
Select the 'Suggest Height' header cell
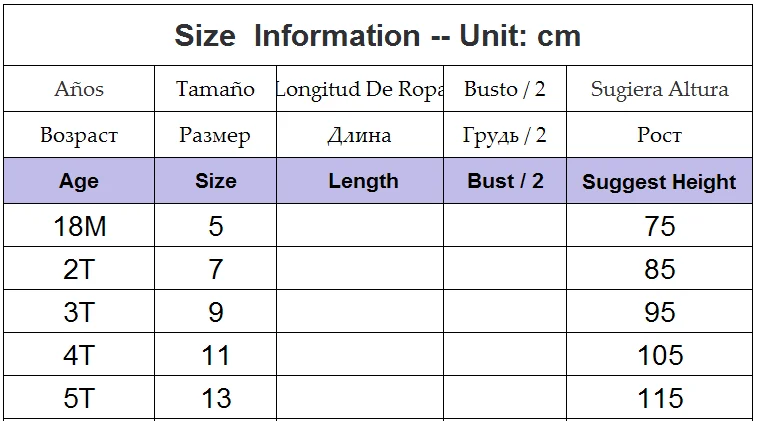659,181
